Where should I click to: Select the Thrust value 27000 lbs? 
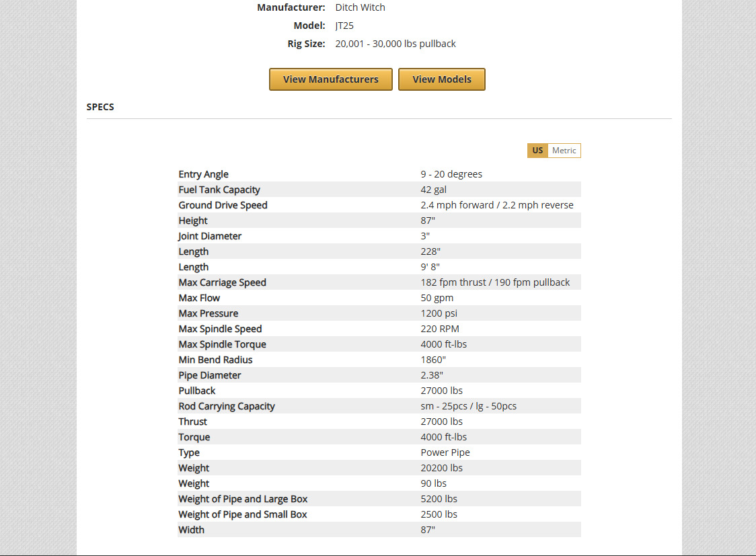point(442,421)
